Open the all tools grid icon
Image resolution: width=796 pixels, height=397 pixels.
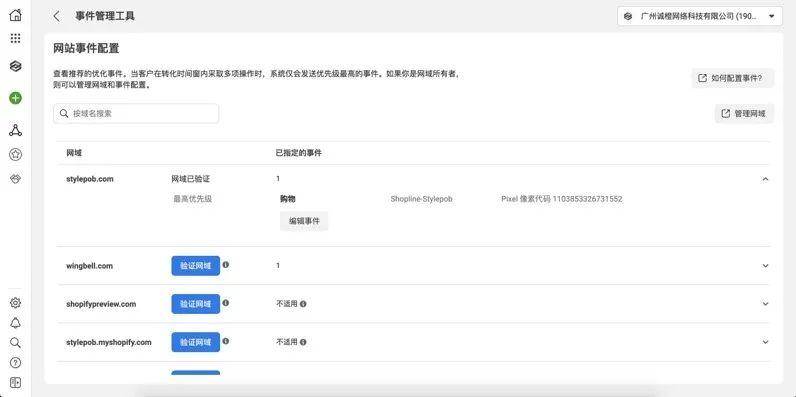point(16,39)
